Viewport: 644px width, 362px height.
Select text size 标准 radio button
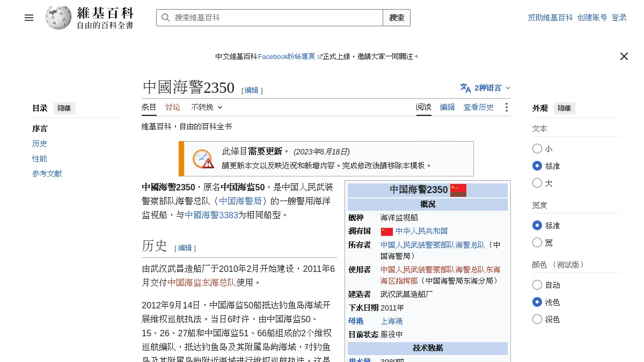point(537,166)
